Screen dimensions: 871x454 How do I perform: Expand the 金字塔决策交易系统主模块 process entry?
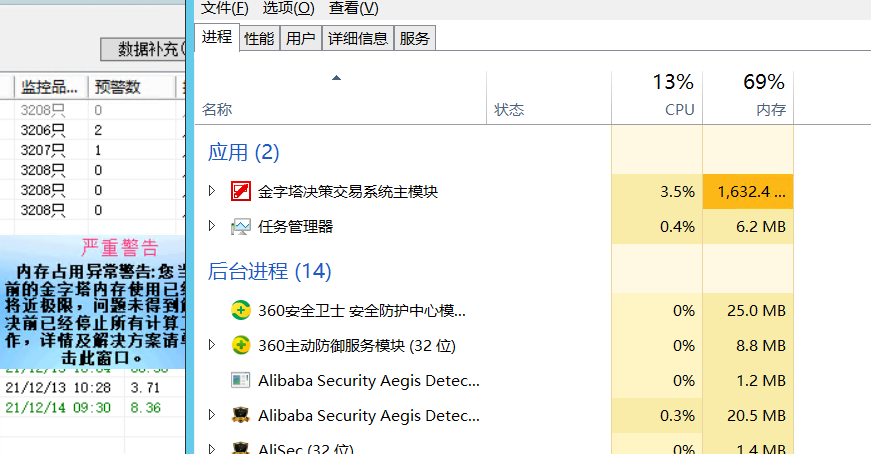coord(212,191)
